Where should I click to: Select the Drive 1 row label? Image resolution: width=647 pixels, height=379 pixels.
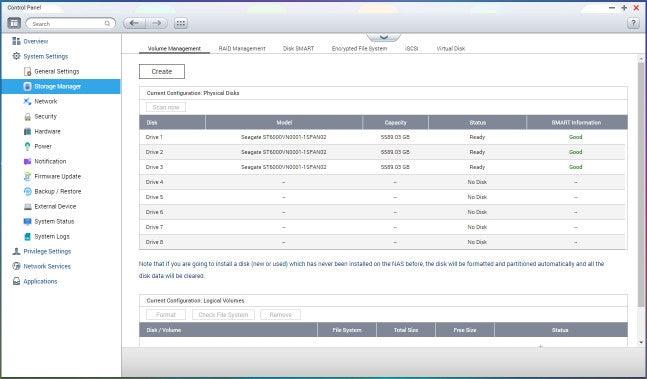154,137
